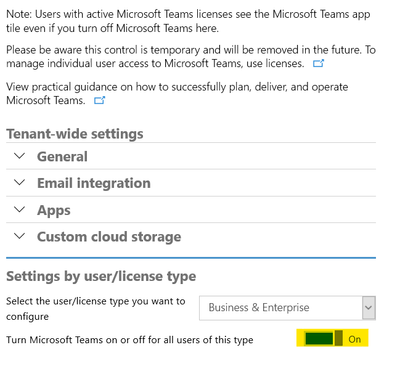Open external link icon after 'use licenses'

(x=318, y=63)
